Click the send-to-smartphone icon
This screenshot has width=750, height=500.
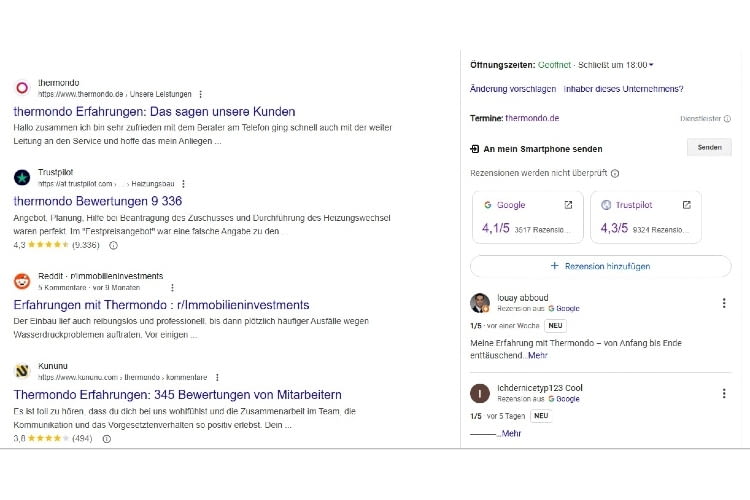click(474, 149)
